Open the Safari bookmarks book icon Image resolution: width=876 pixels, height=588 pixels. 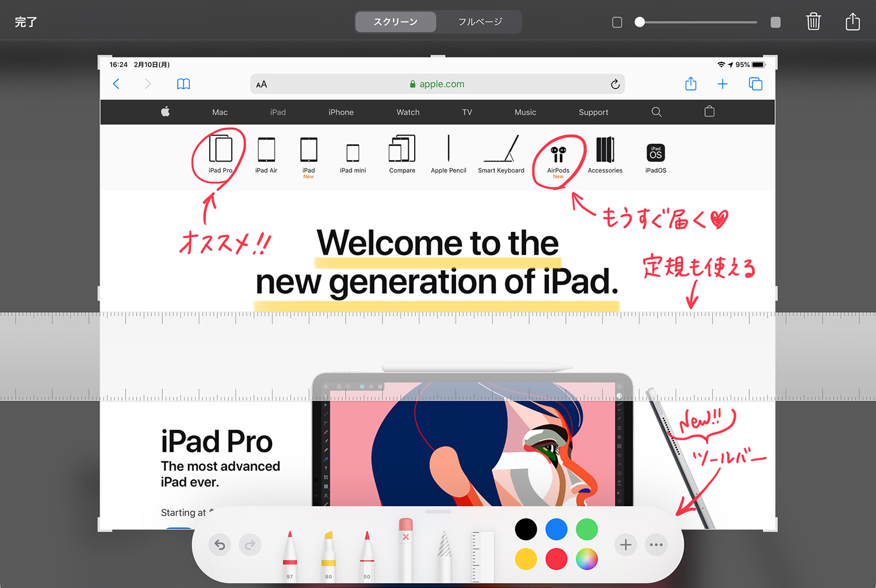tap(183, 84)
